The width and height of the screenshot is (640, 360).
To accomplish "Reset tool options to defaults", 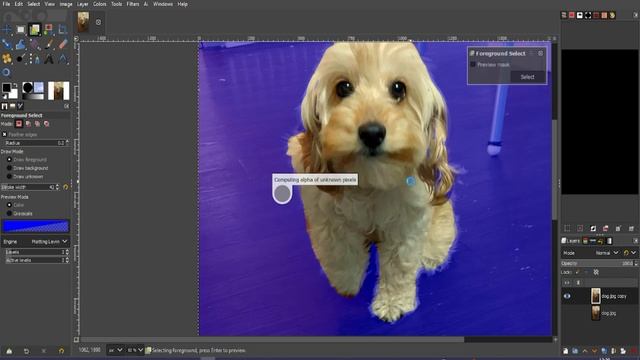I will 61,351.
